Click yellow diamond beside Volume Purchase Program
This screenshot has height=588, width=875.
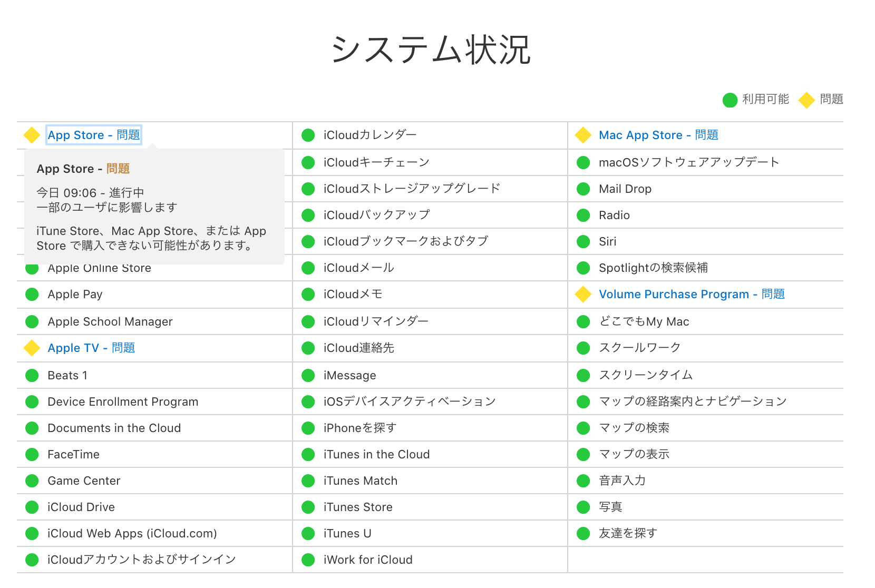pos(583,295)
